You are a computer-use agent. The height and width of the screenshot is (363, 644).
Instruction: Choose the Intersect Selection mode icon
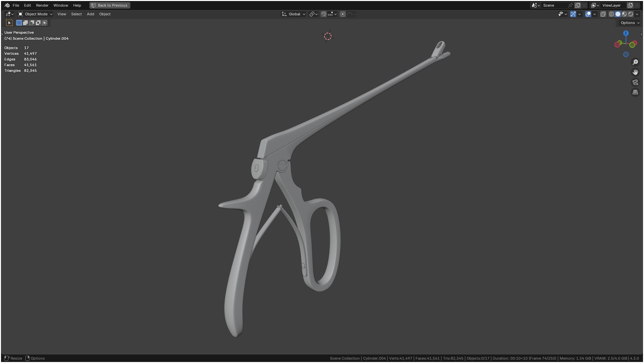click(x=44, y=23)
